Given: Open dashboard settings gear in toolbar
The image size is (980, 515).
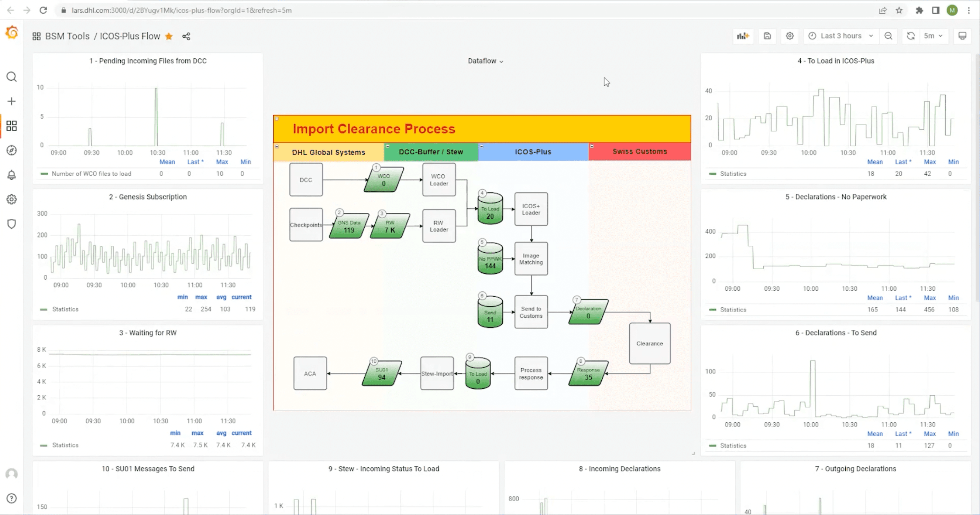Looking at the screenshot, I should pos(790,36).
